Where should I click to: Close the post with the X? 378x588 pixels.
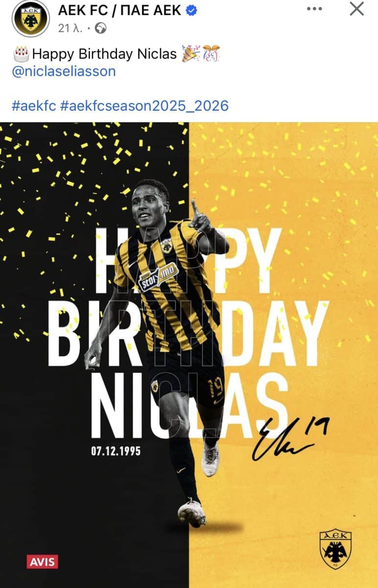[356, 9]
